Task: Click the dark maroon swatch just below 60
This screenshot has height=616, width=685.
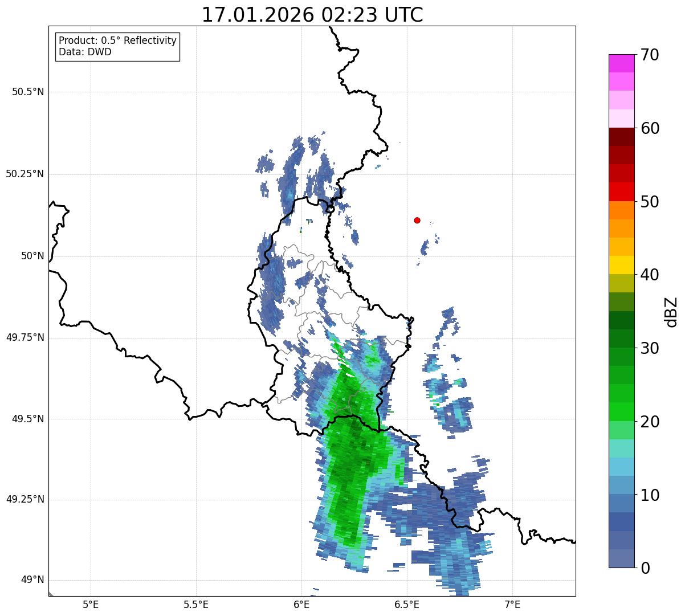Action: (622, 137)
